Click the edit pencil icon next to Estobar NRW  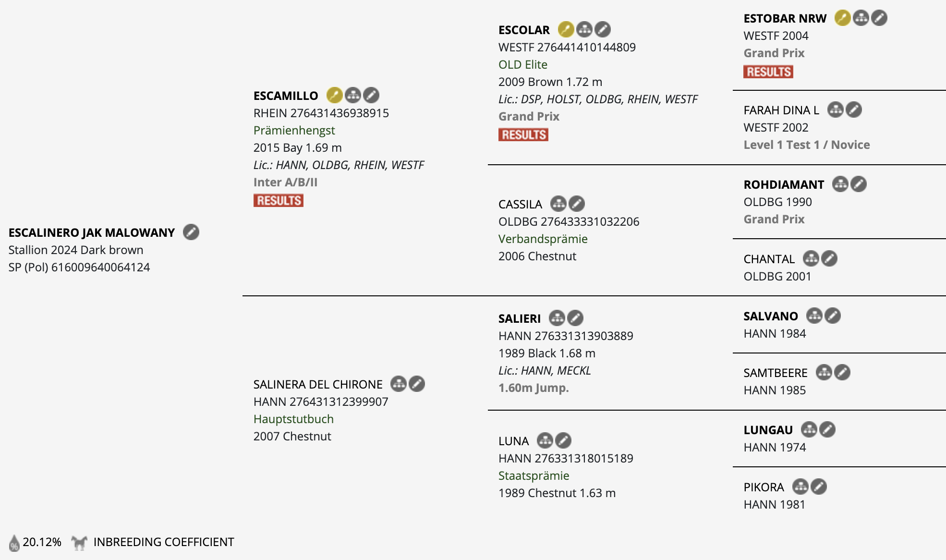click(x=879, y=18)
